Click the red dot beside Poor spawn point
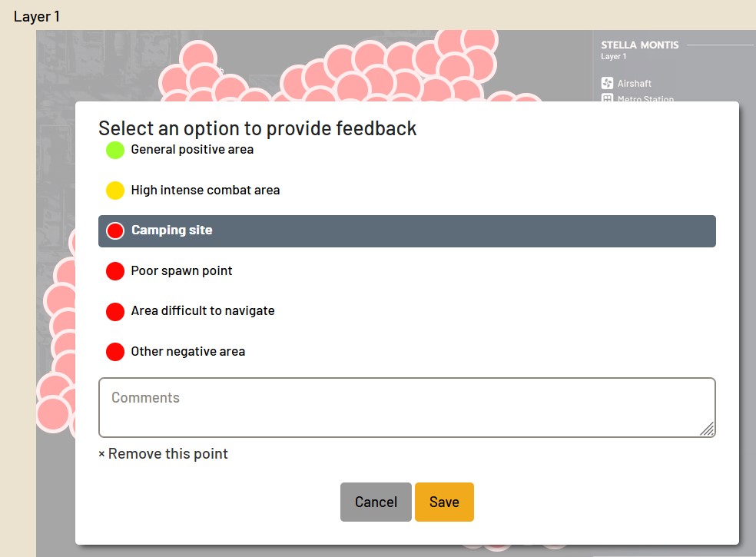The width and height of the screenshot is (756, 557). pos(115,270)
